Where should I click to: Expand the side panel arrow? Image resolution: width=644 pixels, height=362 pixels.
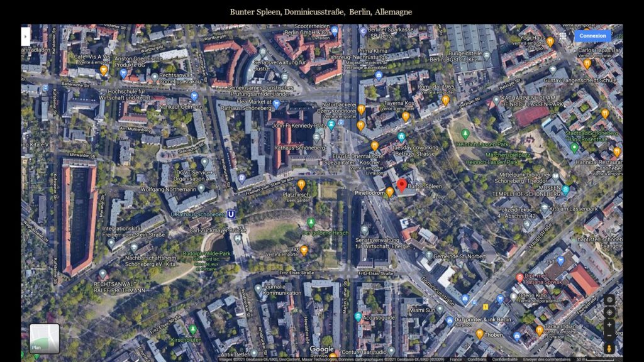[26, 36]
